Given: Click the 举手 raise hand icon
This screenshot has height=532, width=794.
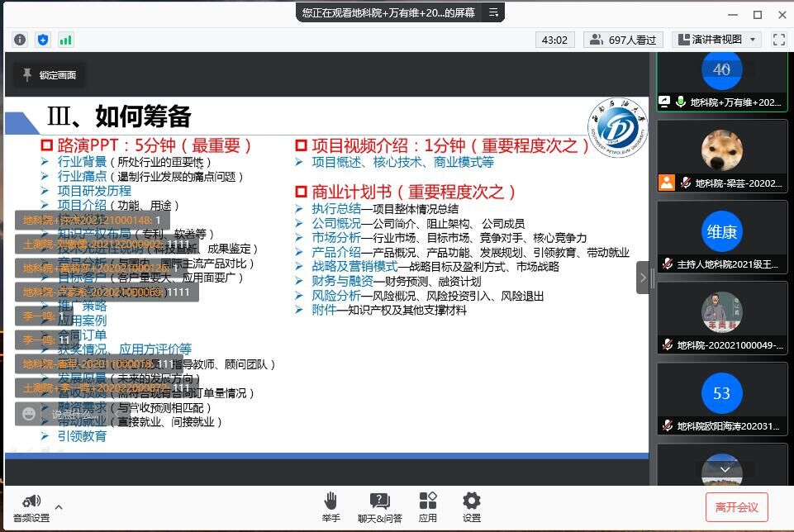Looking at the screenshot, I should click(x=330, y=506).
